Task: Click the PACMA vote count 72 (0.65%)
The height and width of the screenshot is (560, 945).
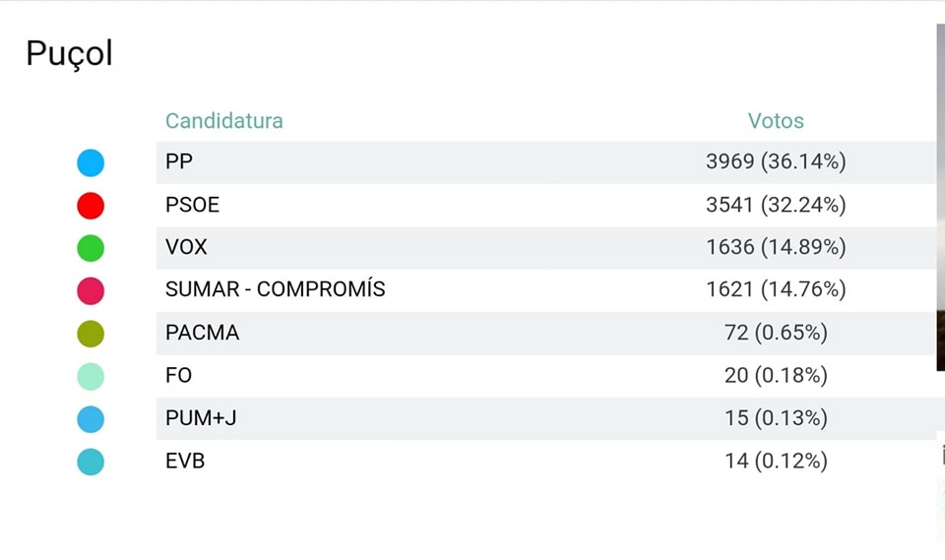Action: 776,333
